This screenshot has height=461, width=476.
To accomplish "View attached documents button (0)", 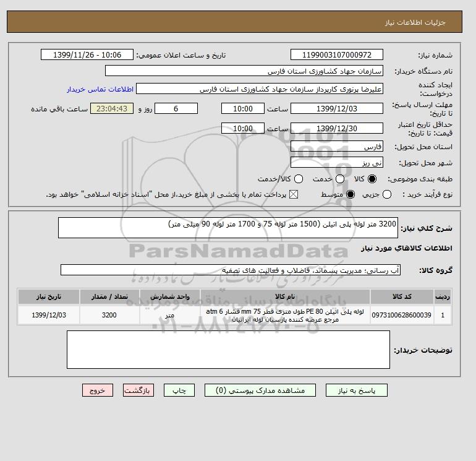I will (x=260, y=390).
